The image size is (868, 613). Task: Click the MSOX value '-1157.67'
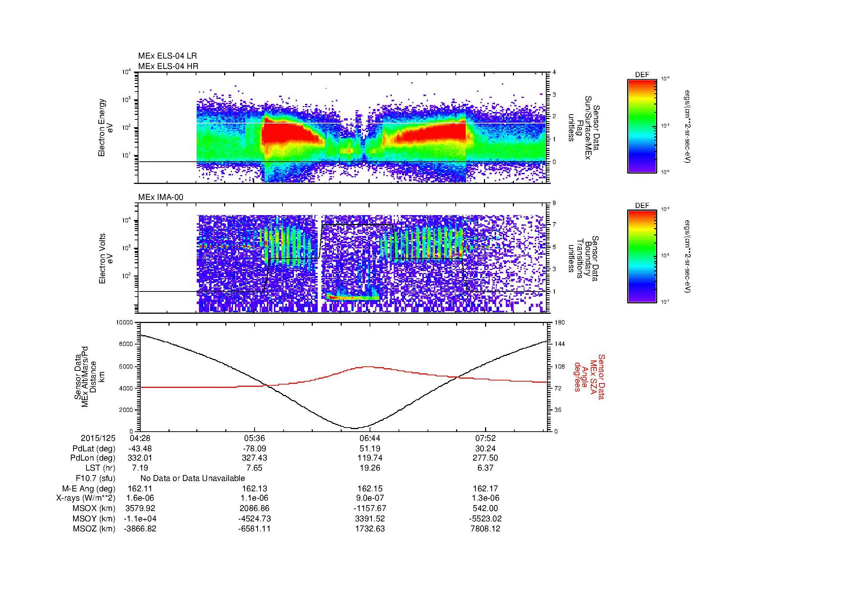[x=370, y=509]
